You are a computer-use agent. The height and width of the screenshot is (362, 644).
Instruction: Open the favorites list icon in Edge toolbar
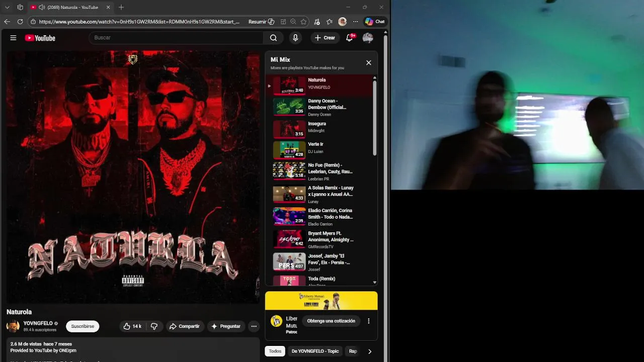click(x=330, y=22)
